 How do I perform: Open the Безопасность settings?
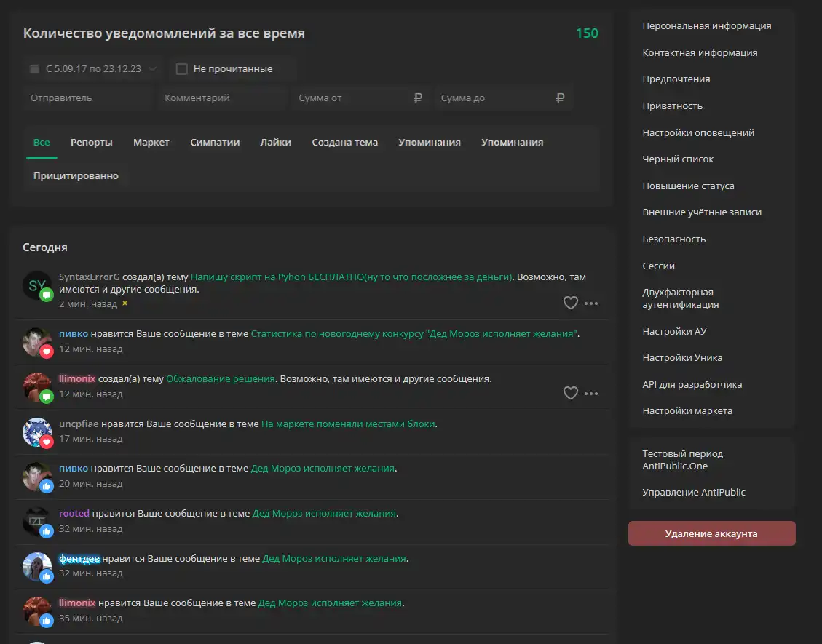(x=674, y=239)
